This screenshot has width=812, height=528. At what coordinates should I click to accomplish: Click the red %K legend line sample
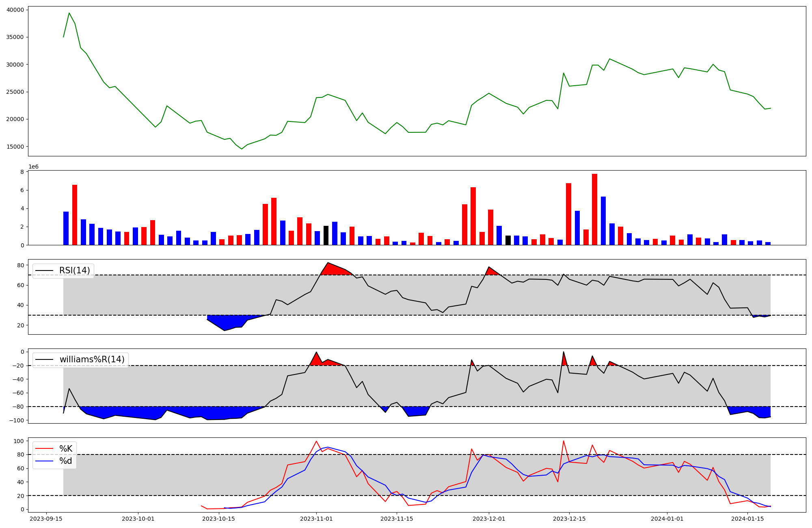(x=44, y=448)
